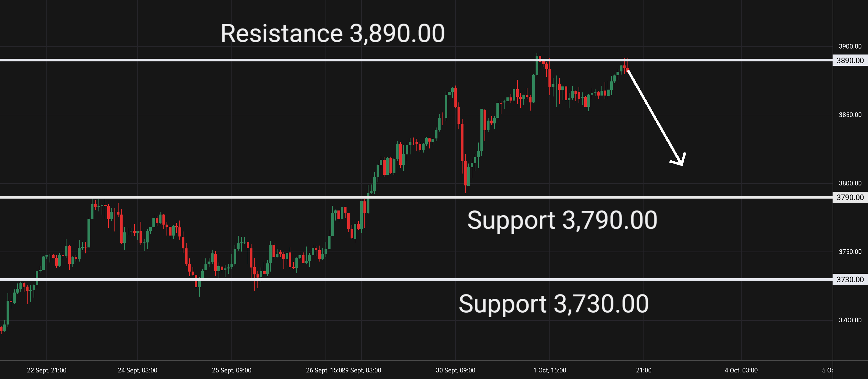Click the 3890.00 highlighted price tag
Screen dimensions: 868x379
(x=850, y=60)
